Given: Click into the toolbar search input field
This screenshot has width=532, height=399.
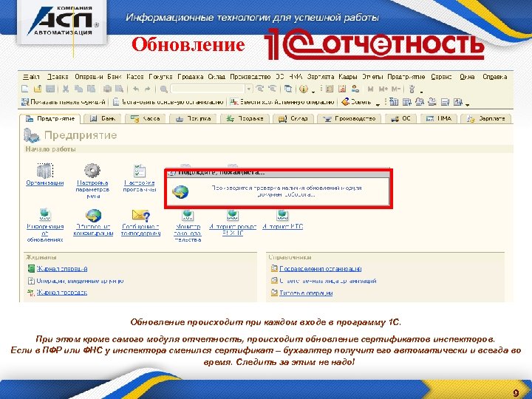Looking at the screenshot, I should (208, 89).
